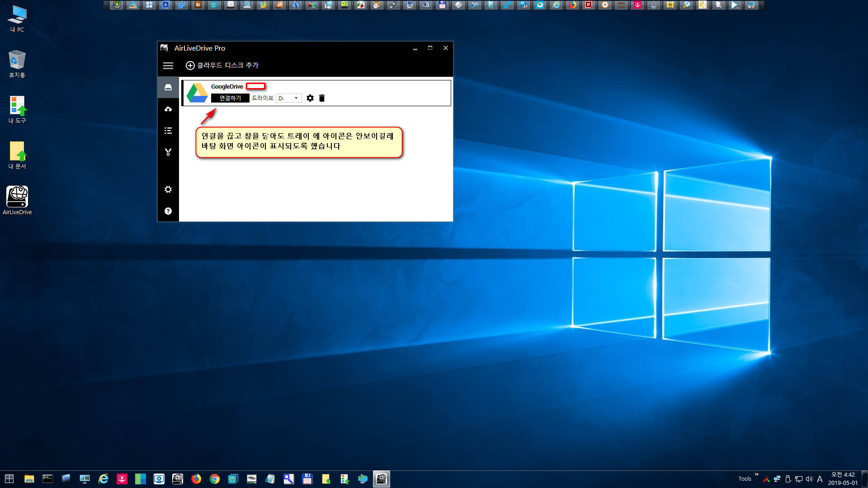The width and height of the screenshot is (868, 488).
Task: Open the notepad icon in taskbar
Action: (x=270, y=479)
